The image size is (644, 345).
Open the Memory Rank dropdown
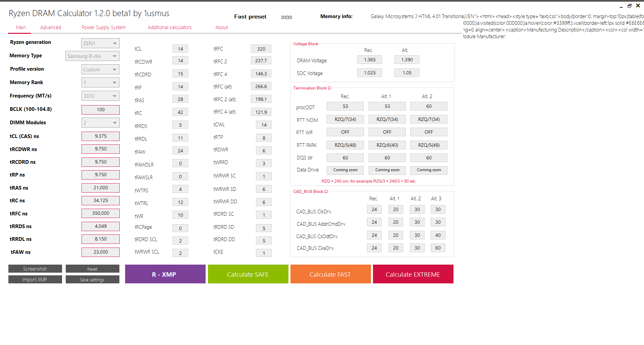pos(100,82)
